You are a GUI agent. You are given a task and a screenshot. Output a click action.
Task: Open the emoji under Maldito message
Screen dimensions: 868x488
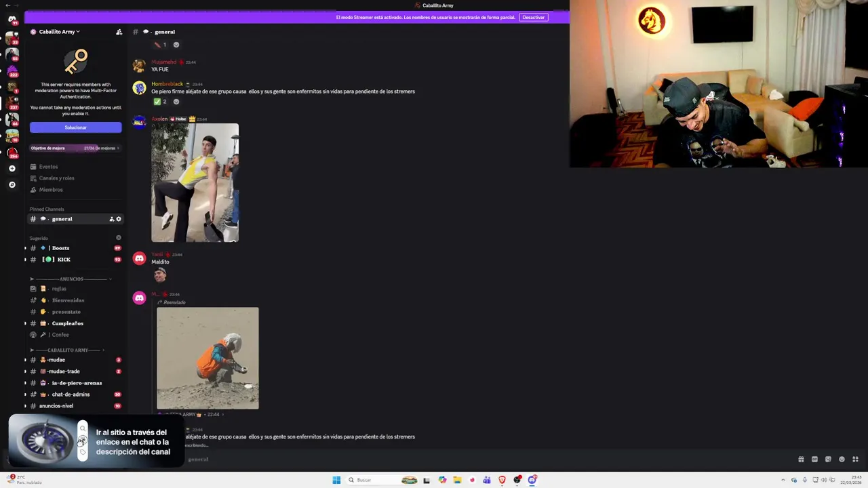point(160,274)
